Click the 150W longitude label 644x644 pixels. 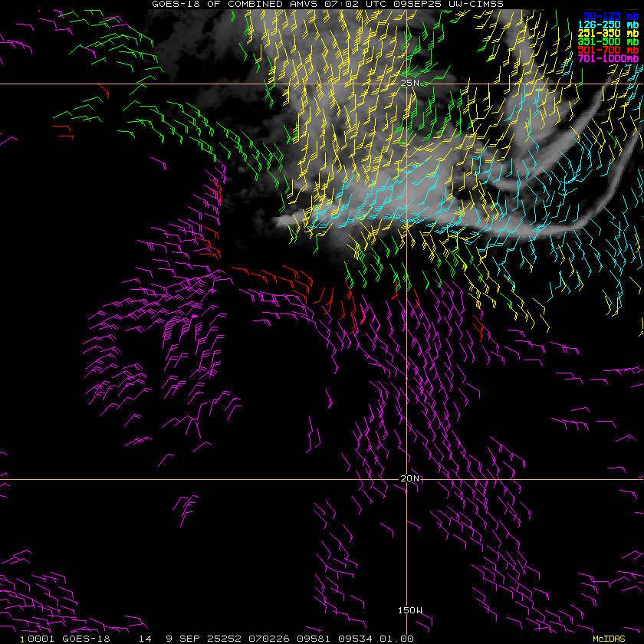409,610
